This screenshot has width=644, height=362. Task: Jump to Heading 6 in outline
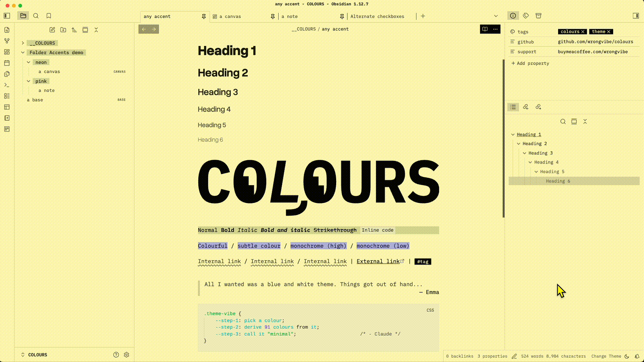574,181
